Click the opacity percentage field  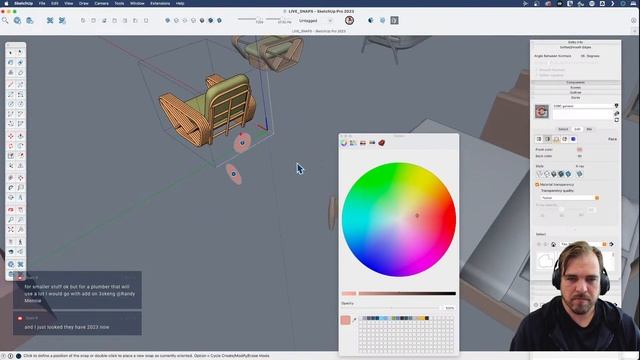click(x=449, y=308)
